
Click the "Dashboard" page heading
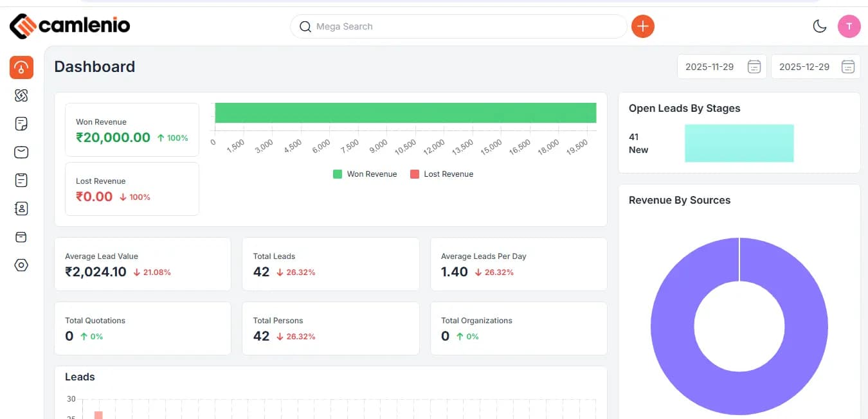pyautogui.click(x=95, y=67)
